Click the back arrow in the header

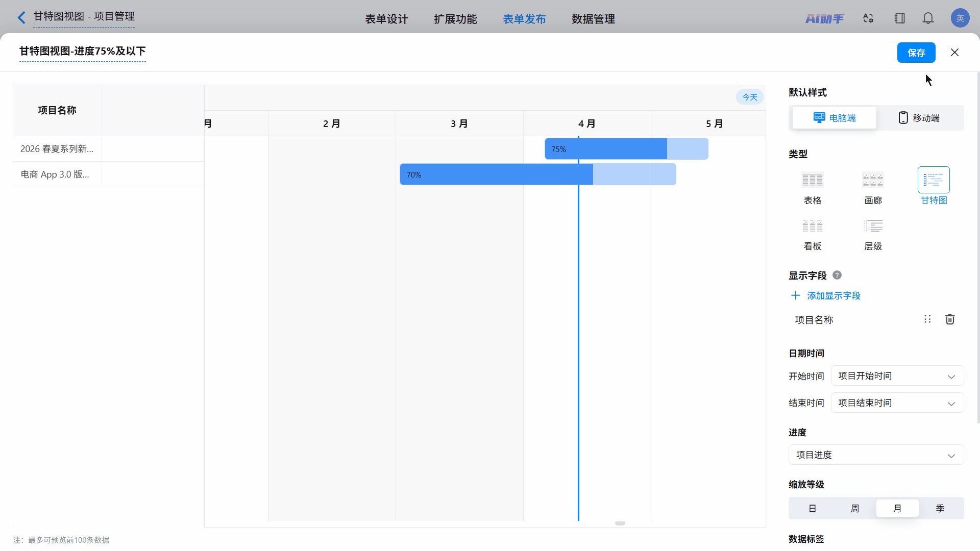[21, 18]
